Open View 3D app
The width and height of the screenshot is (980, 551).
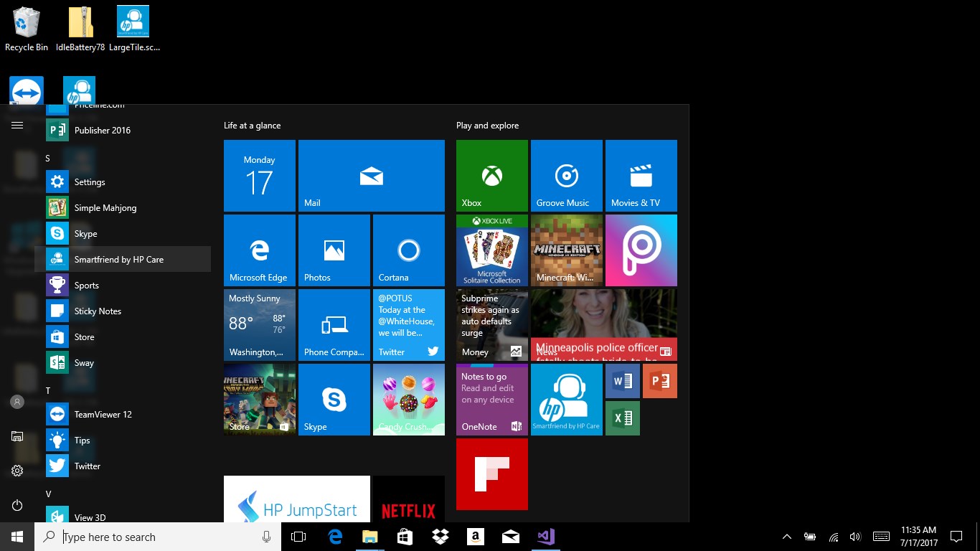123,514
